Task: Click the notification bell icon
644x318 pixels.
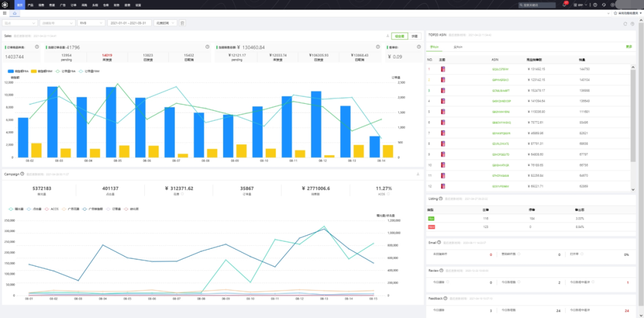Action: [564, 5]
